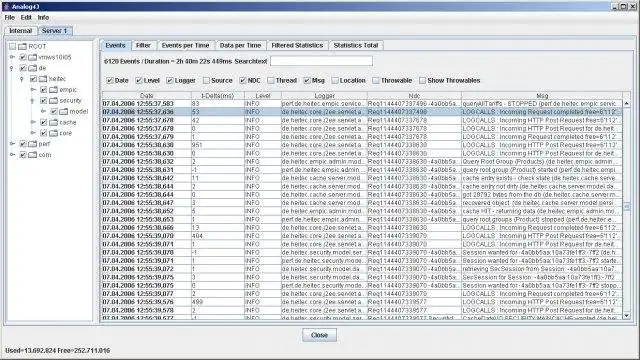640x360 pixels.
Task: Click the Close button
Action: tap(319, 335)
